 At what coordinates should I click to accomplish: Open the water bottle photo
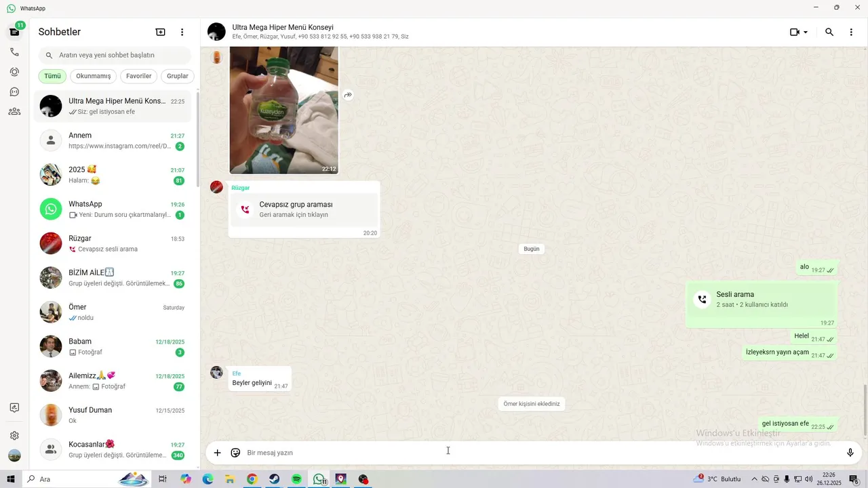coord(283,110)
